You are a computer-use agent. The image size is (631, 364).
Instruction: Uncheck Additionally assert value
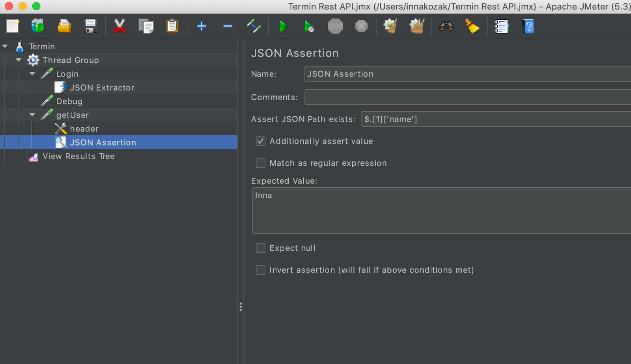pyautogui.click(x=261, y=141)
